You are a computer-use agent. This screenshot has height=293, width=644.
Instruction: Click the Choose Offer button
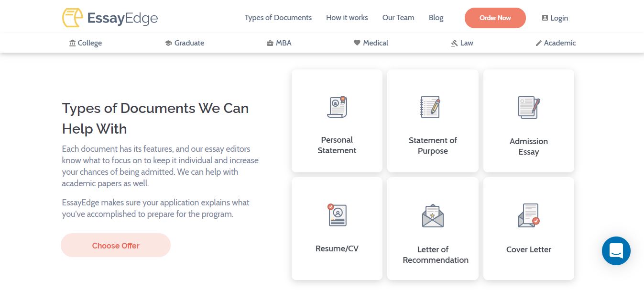116,246
